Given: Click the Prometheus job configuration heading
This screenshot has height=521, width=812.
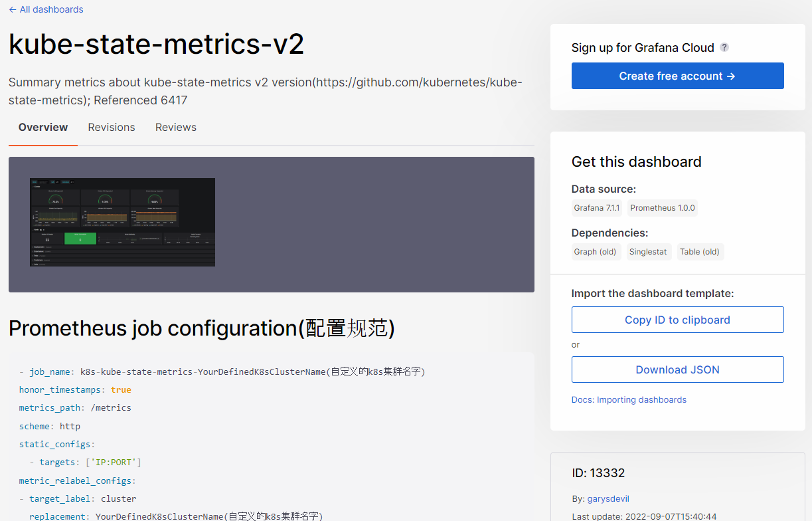Looking at the screenshot, I should pos(202,328).
